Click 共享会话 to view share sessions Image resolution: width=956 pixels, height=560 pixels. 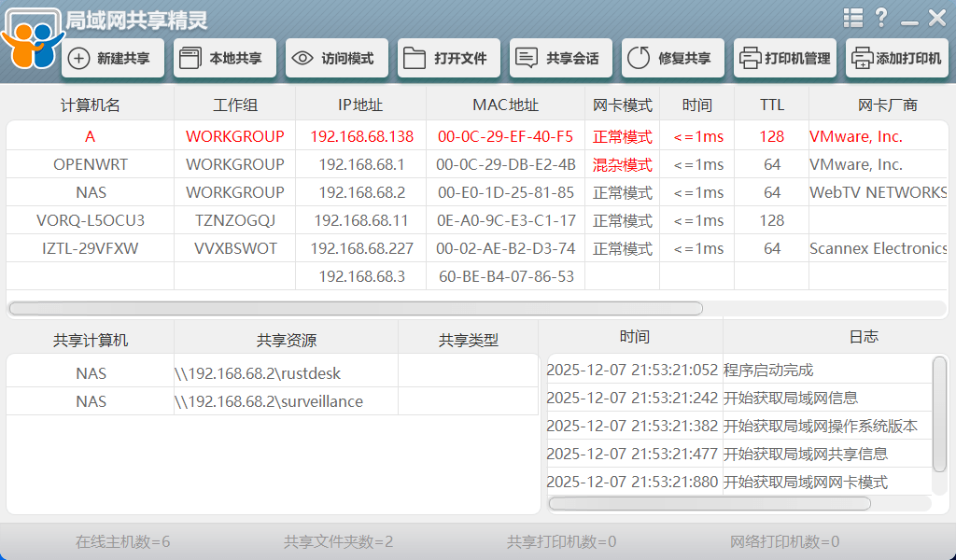[x=560, y=57]
